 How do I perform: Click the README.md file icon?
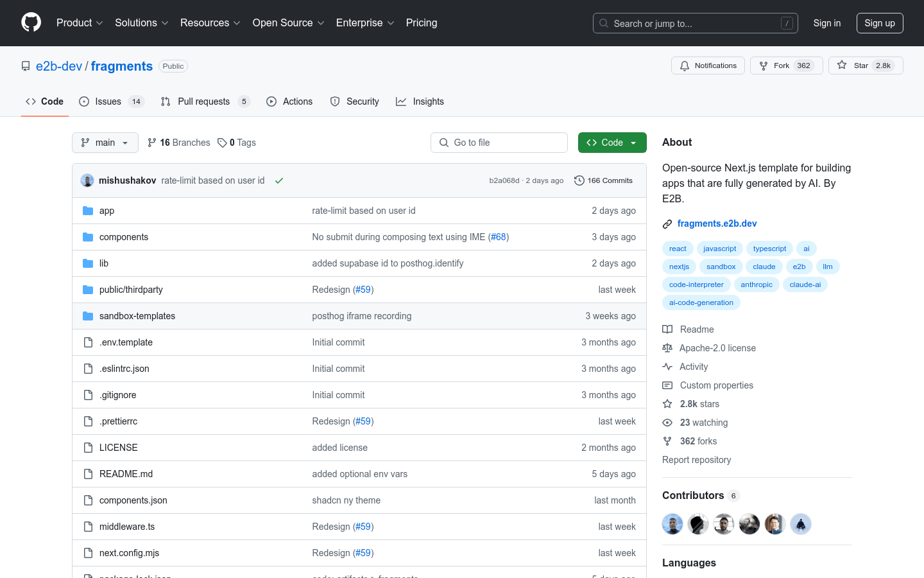click(88, 474)
